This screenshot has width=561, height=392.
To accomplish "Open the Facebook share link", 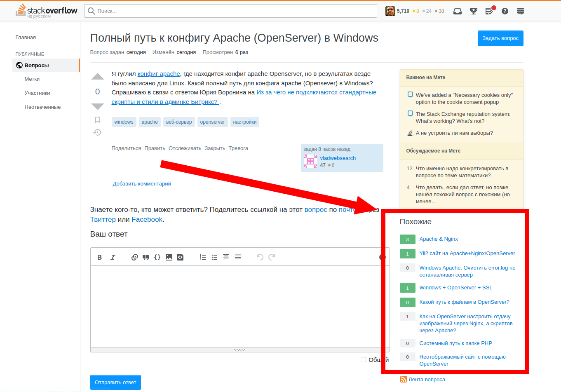I will pyautogui.click(x=147, y=220).
